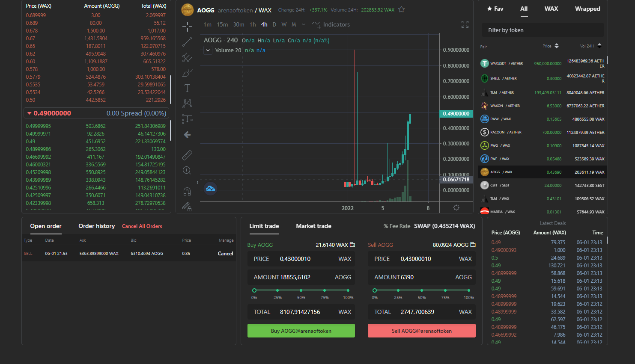Viewport: 635px width, 364px height.
Task: Expand the more timeframes chevron
Action: pyautogui.click(x=304, y=24)
